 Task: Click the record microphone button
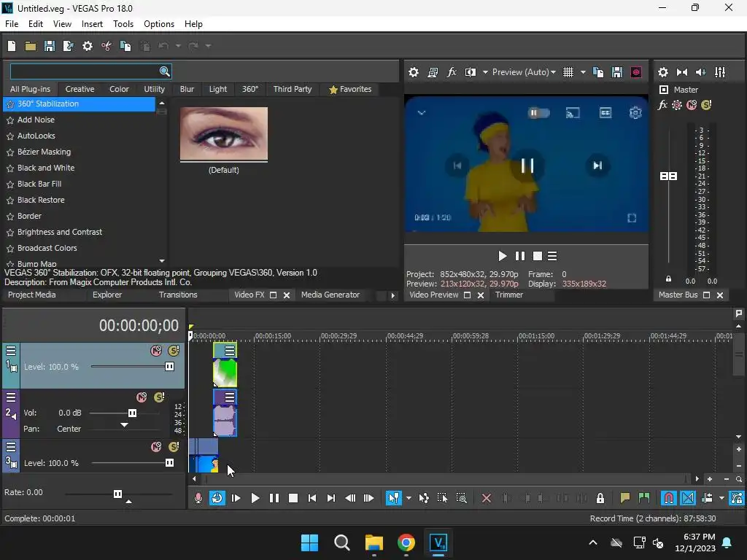198,498
